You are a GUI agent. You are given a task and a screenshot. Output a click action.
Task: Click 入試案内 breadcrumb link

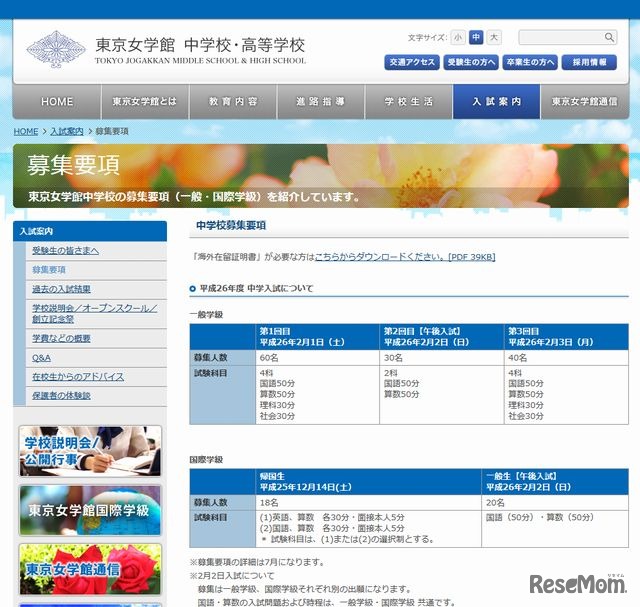coord(67,131)
